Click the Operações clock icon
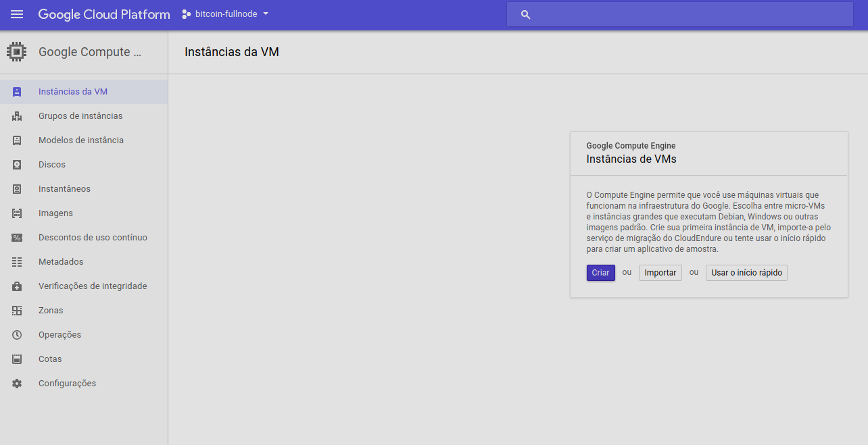868x445 pixels. (17, 335)
